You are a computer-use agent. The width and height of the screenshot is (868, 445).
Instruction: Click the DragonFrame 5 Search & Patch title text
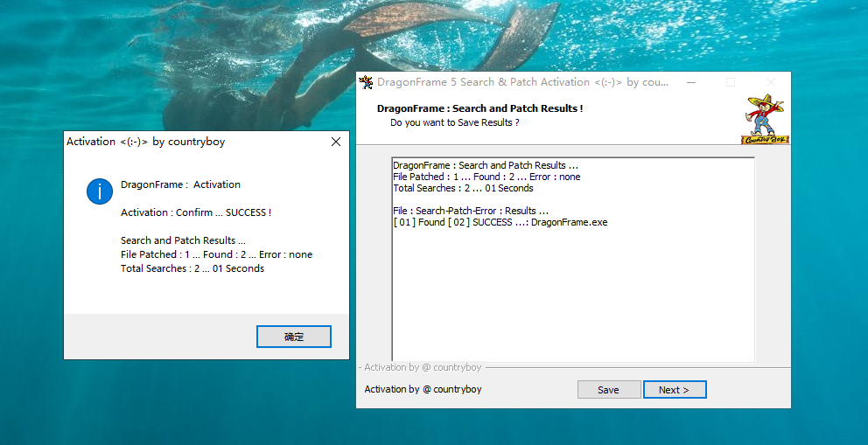[523, 82]
